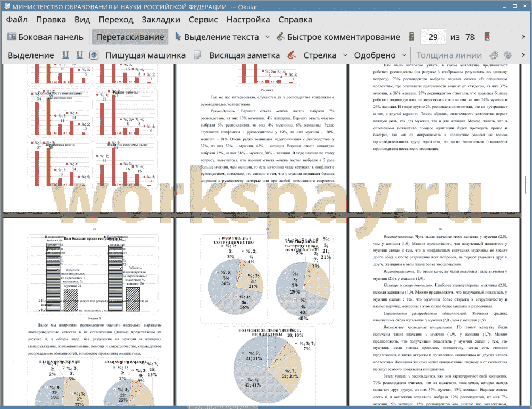Select the Стрелка arrow annotation tool

[320, 55]
